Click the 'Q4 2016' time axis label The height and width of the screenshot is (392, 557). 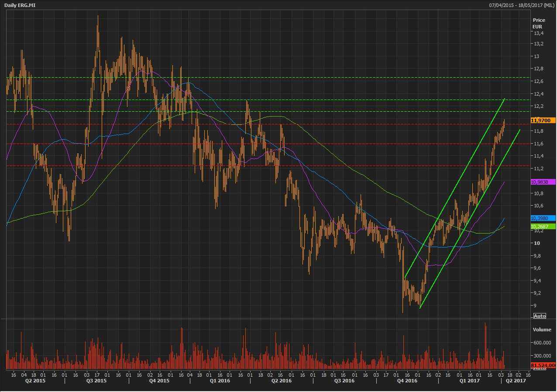point(407,381)
